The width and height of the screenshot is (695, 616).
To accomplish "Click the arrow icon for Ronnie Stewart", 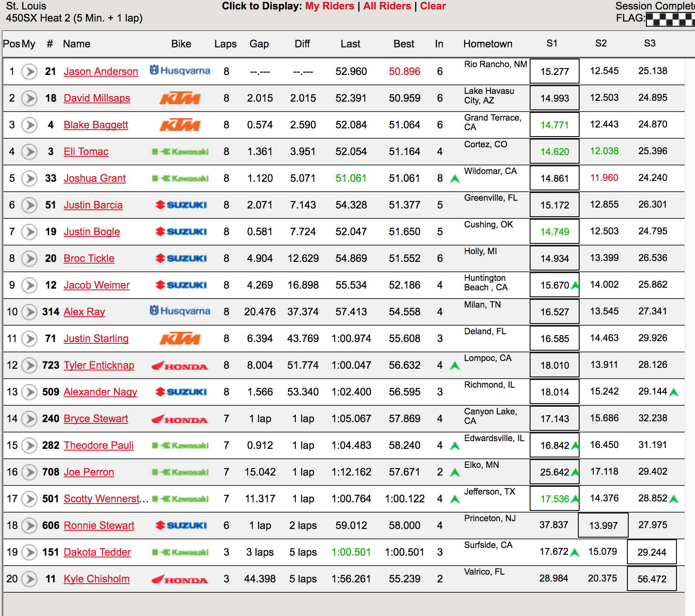I will click(29, 526).
